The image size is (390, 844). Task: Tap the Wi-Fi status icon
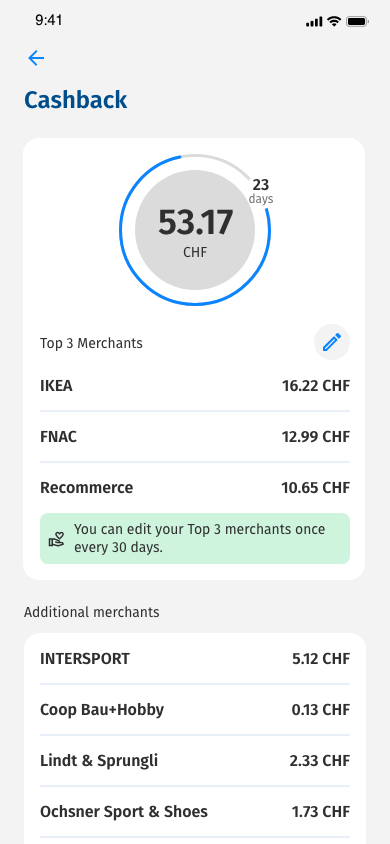pos(334,22)
